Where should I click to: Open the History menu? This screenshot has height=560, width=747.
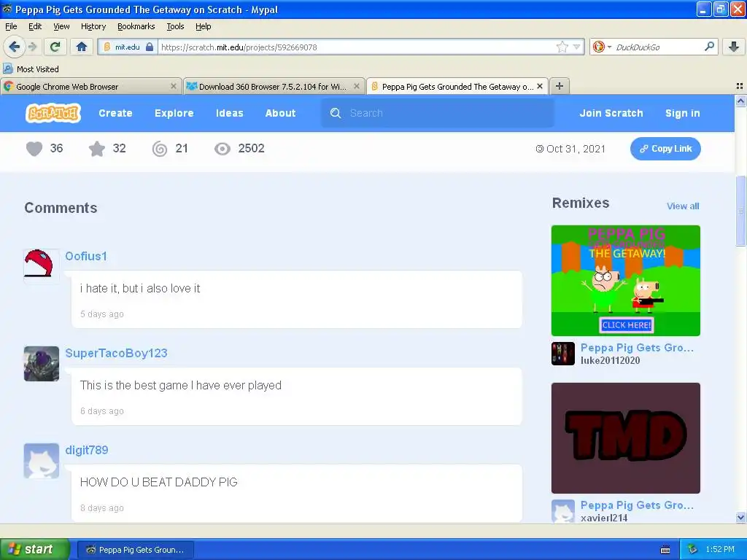pyautogui.click(x=93, y=26)
